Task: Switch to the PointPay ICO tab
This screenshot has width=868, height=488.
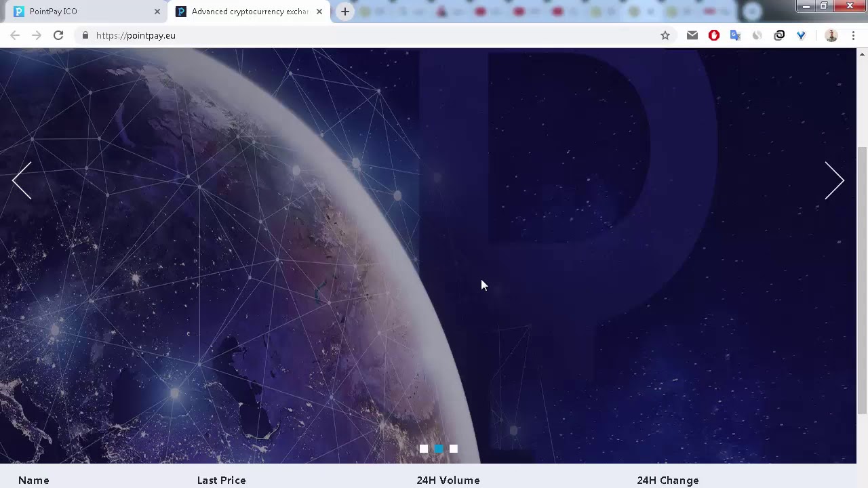Action: 85,12
